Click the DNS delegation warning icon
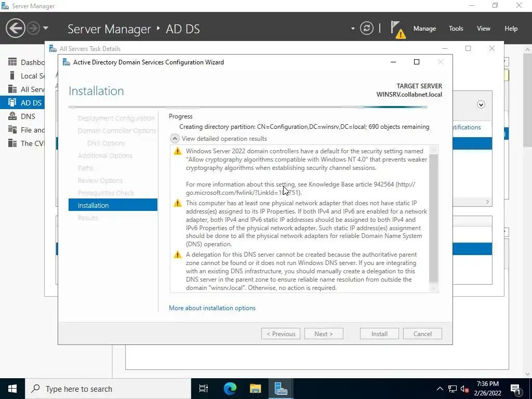Image resolution: width=532 pixels, height=399 pixels. (178, 255)
